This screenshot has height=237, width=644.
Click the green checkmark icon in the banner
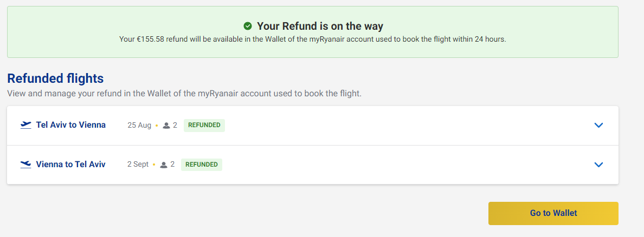pos(248,26)
